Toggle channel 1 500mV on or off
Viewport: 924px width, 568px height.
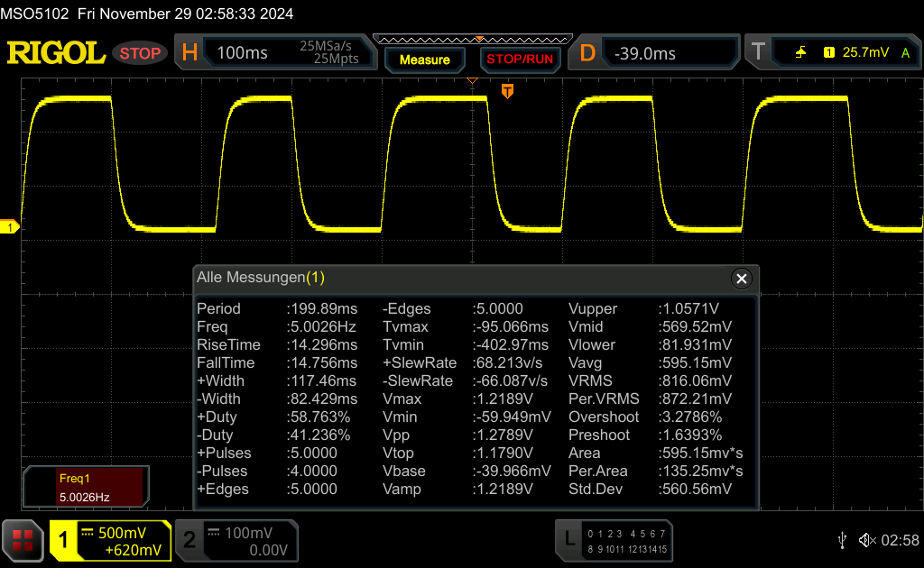pyautogui.click(x=110, y=541)
